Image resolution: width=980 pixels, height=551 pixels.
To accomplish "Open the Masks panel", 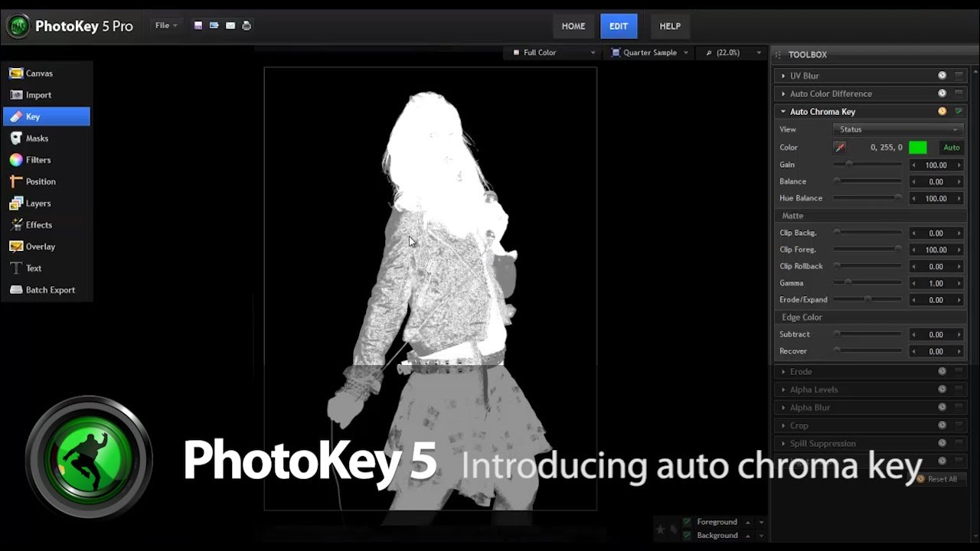I will pos(47,139).
